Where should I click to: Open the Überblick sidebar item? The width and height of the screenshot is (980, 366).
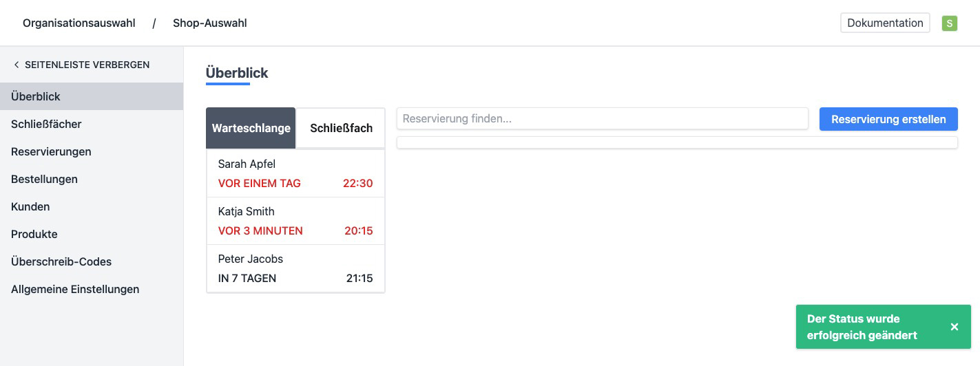pyautogui.click(x=36, y=96)
